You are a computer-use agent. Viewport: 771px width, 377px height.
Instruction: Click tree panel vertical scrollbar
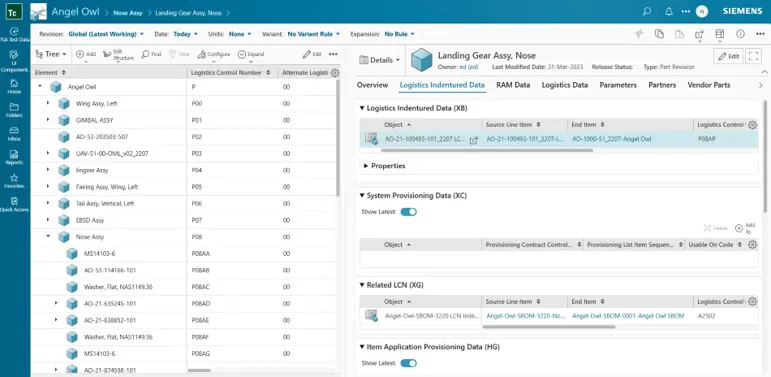pyautogui.click(x=338, y=138)
